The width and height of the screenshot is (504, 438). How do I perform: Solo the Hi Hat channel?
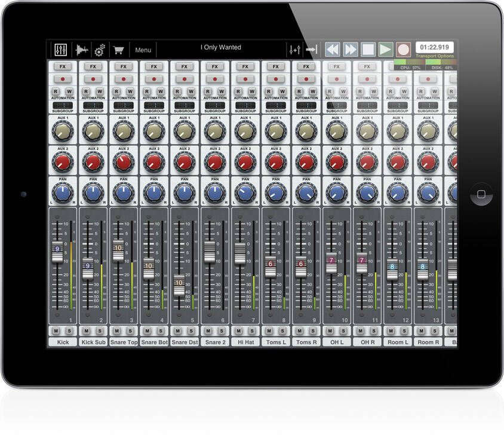coord(253,330)
